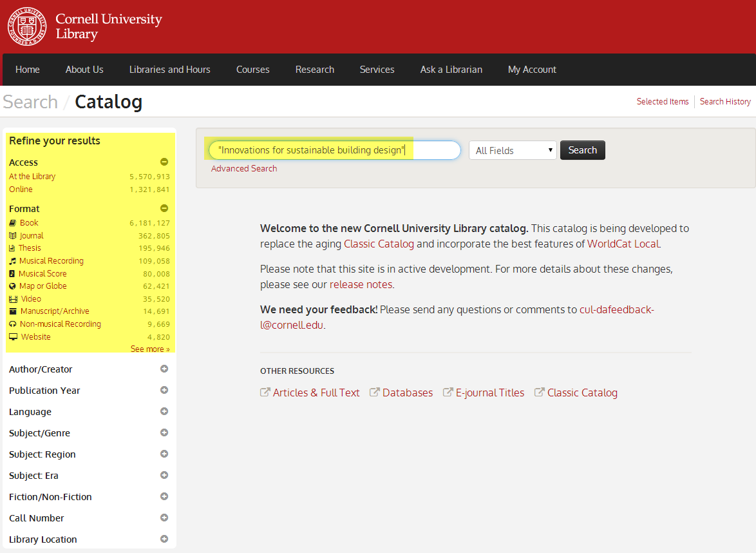Open the Research menu item
756x553 pixels.
(x=315, y=70)
